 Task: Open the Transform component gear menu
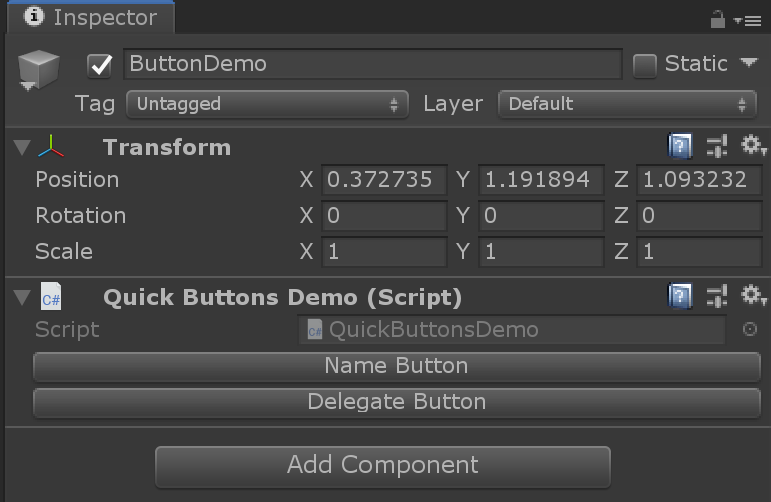coord(752,148)
